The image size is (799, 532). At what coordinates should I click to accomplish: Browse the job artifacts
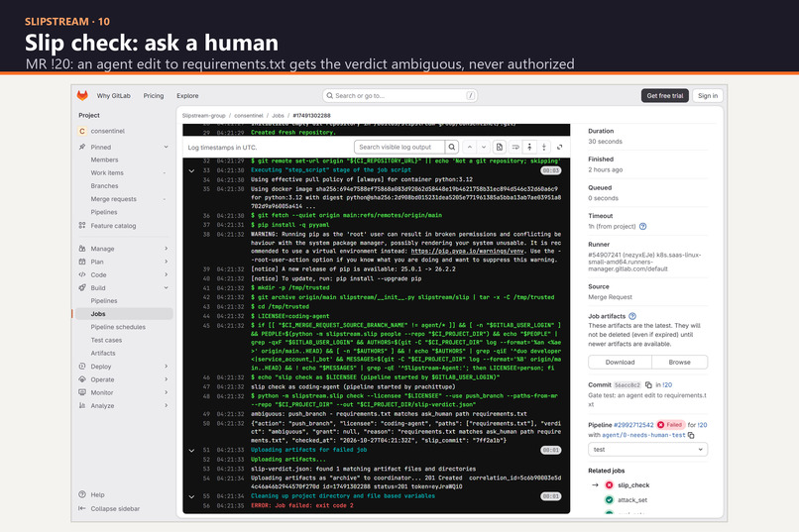tap(679, 362)
